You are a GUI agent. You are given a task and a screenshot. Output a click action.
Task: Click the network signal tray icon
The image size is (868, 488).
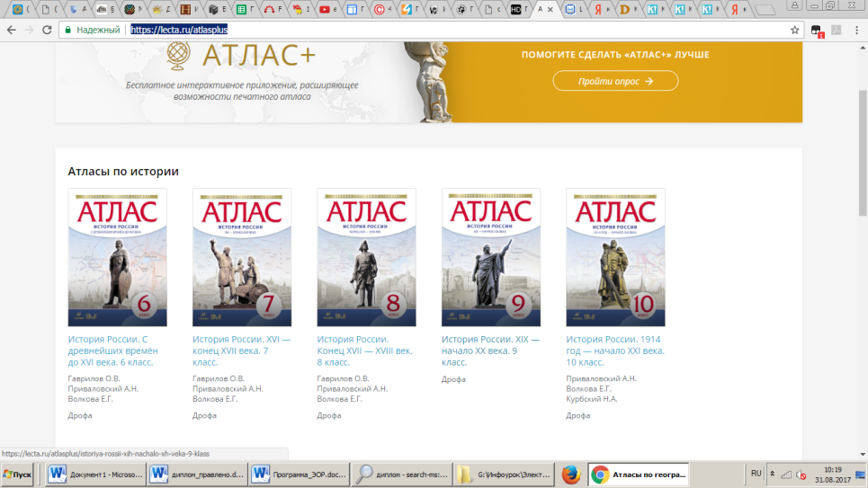click(786, 475)
